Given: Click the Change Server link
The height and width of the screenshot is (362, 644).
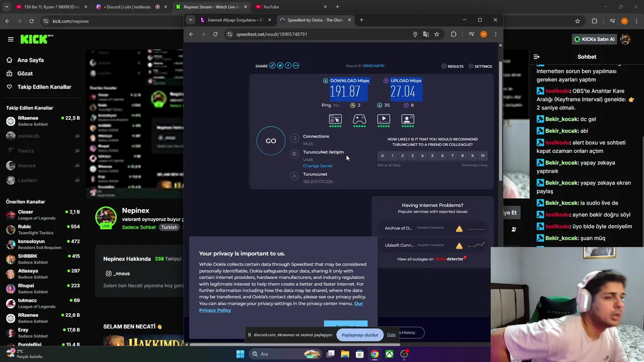Looking at the screenshot, I should (x=317, y=166).
